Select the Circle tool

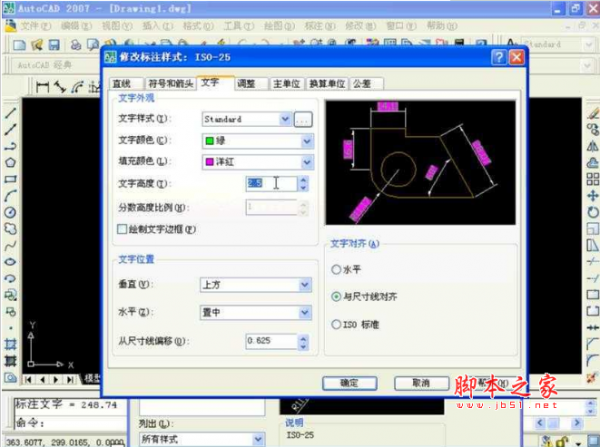(x=10, y=212)
